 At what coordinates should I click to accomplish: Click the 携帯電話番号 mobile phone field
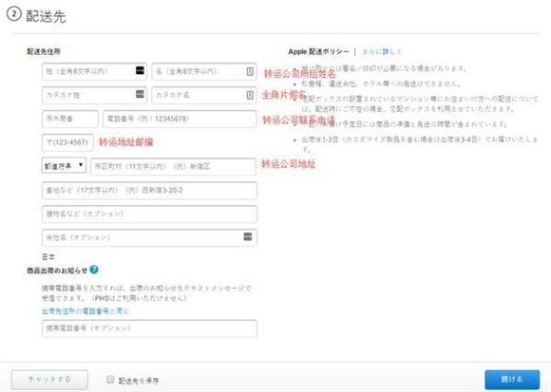point(149,328)
